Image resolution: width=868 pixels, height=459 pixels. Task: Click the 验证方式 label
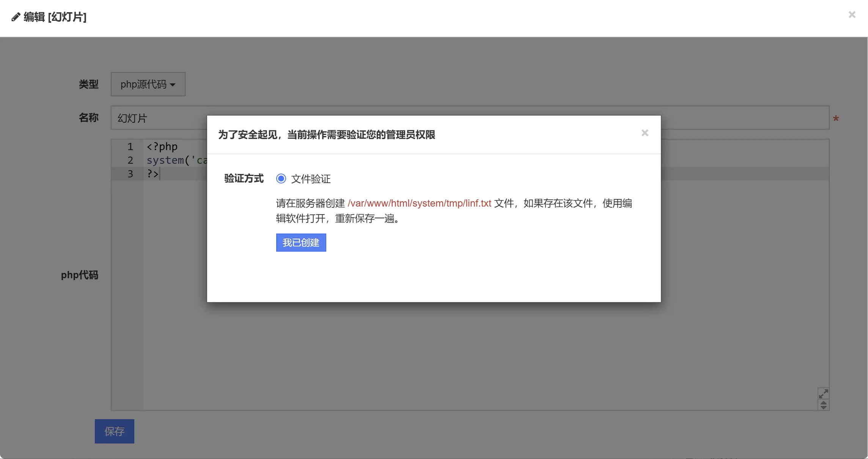coord(244,179)
